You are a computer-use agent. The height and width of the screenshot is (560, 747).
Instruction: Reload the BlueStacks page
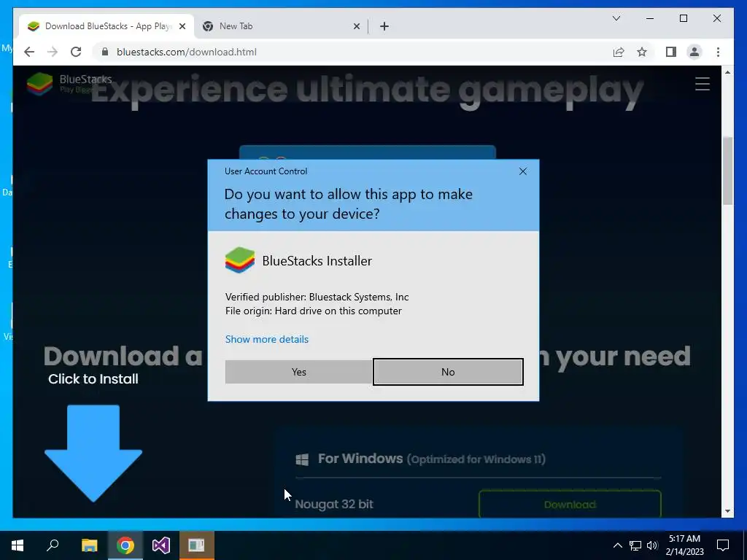[x=76, y=52]
